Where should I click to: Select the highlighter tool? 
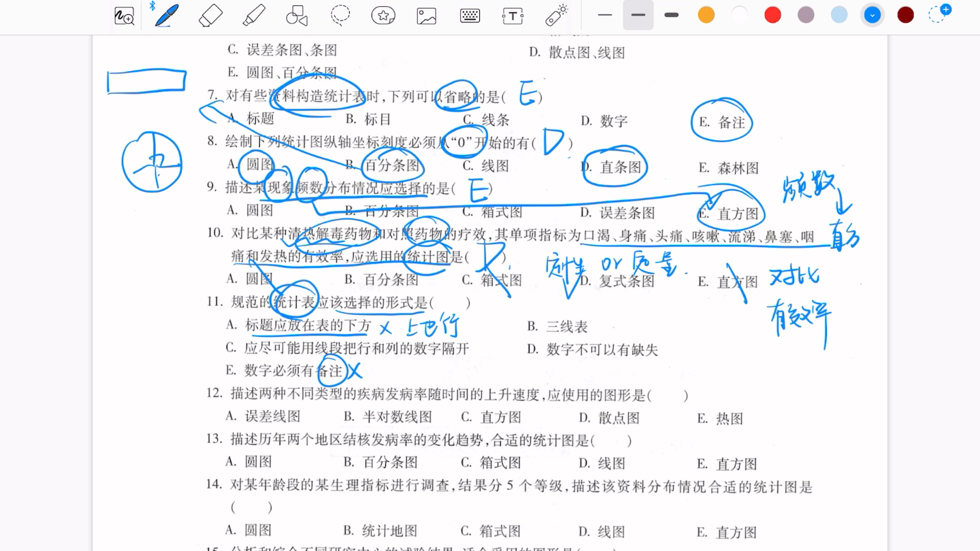[254, 15]
